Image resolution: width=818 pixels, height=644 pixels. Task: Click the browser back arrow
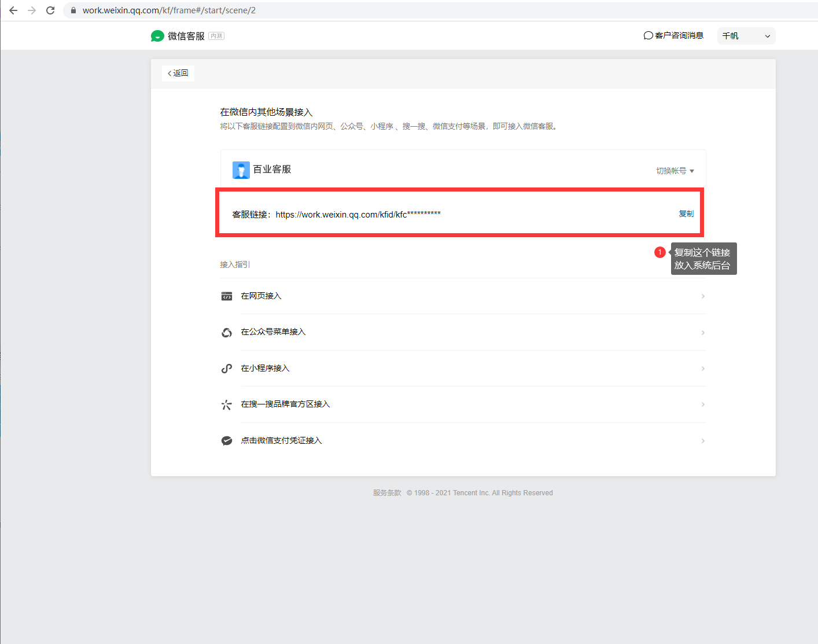click(x=13, y=10)
